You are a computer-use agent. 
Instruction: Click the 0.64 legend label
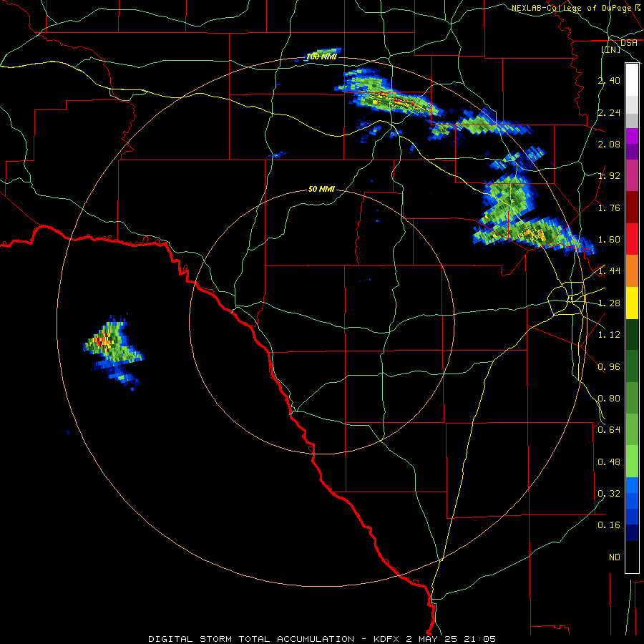pos(609,430)
